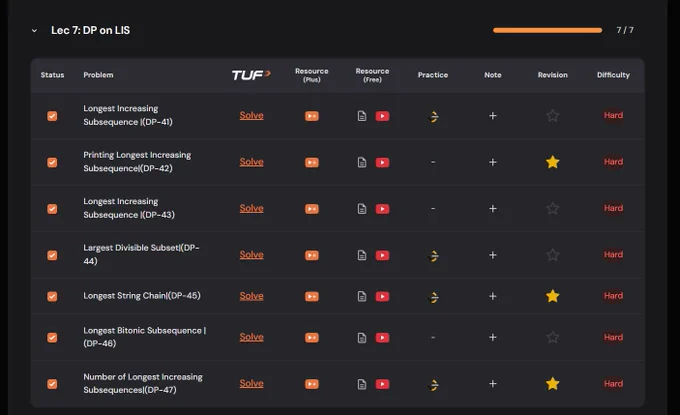The image size is (680, 415).
Task: Open article document for Longest String Chain
Action: (362, 297)
